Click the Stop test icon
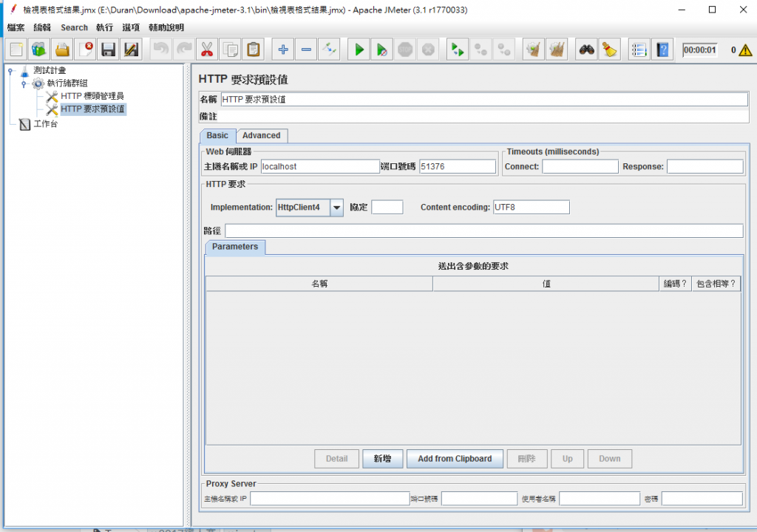The width and height of the screenshot is (757, 532). [x=405, y=50]
